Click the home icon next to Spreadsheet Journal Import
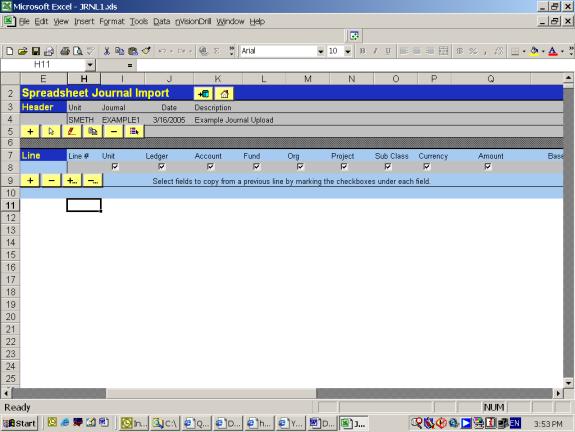 [224, 94]
